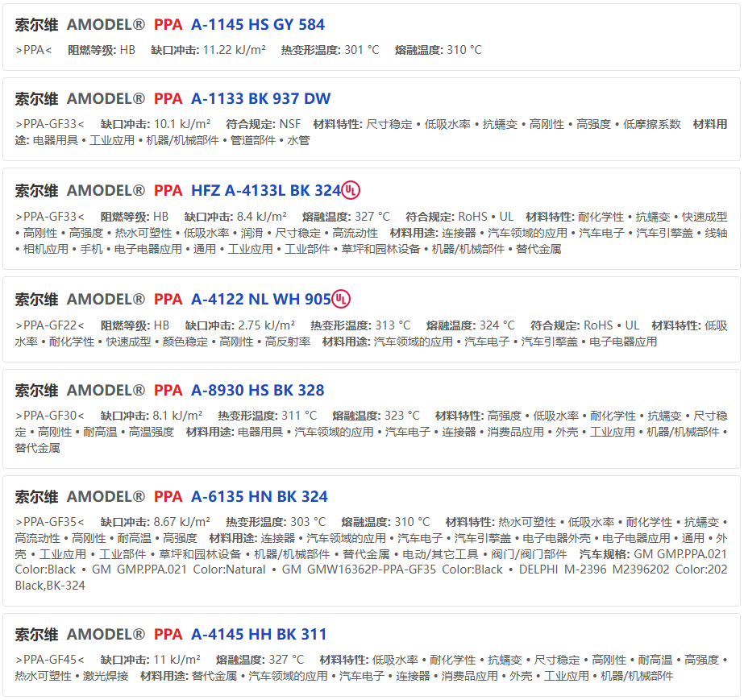Click the >PPA-GF45< material tag
Image resolution: width=744 pixels, height=700 pixels.
click(50, 660)
